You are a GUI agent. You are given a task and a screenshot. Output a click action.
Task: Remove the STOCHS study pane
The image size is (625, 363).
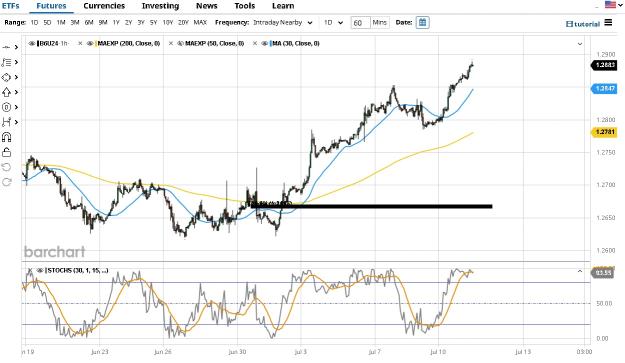click(x=30, y=270)
